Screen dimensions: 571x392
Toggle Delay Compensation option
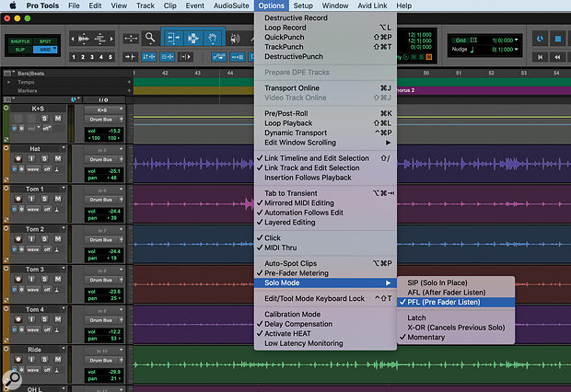[x=325, y=324]
